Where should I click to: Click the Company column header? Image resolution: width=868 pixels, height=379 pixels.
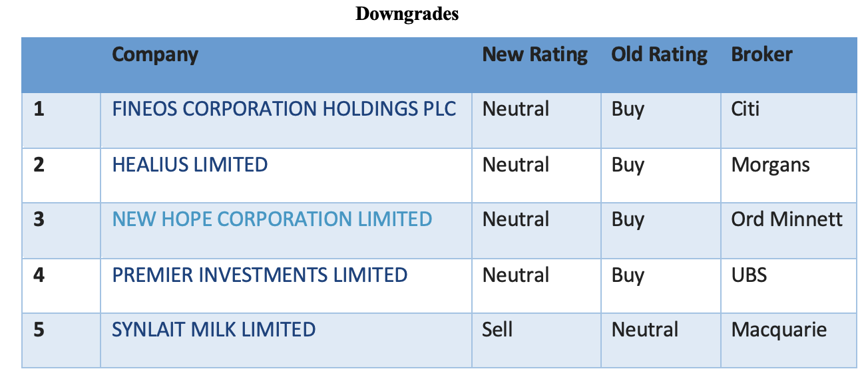coord(155,55)
